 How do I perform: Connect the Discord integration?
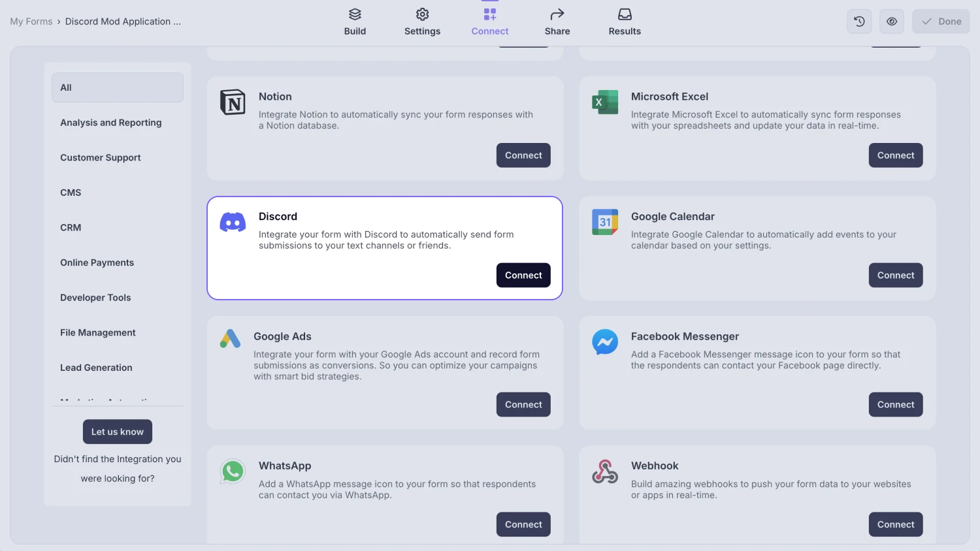(523, 275)
